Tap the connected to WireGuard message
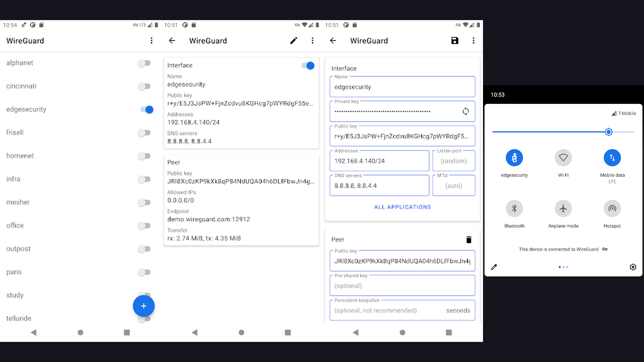This screenshot has height=362, width=644. pyautogui.click(x=558, y=249)
